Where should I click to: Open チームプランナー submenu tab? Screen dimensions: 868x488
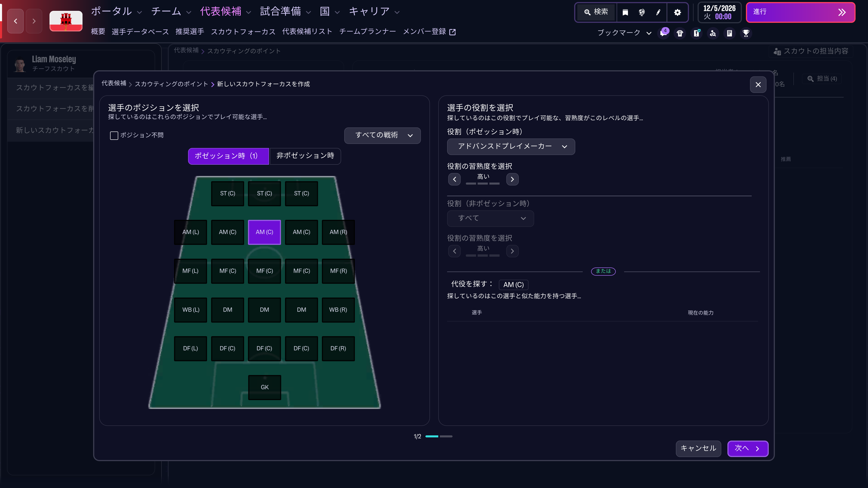pyautogui.click(x=367, y=32)
